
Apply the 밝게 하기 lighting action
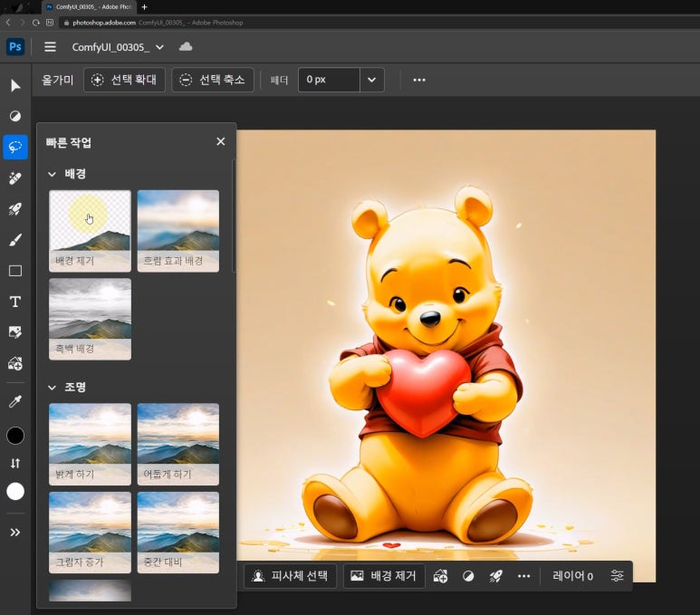click(x=90, y=444)
